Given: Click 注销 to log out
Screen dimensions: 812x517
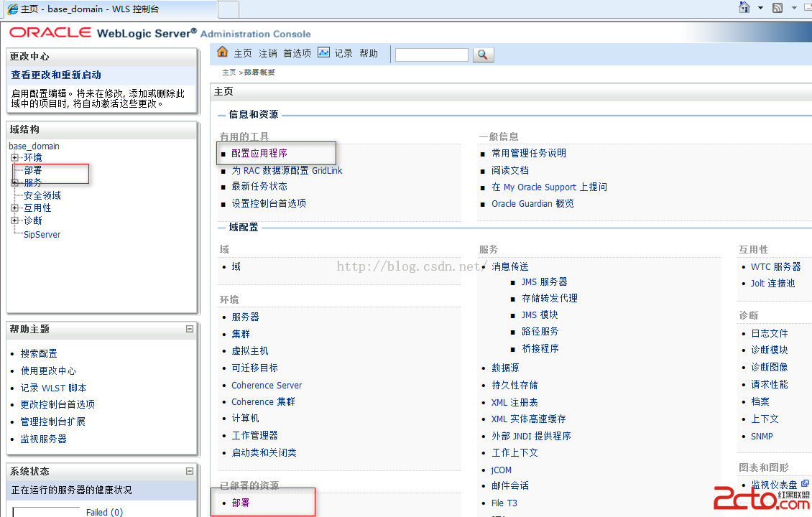Looking at the screenshot, I should [268, 53].
